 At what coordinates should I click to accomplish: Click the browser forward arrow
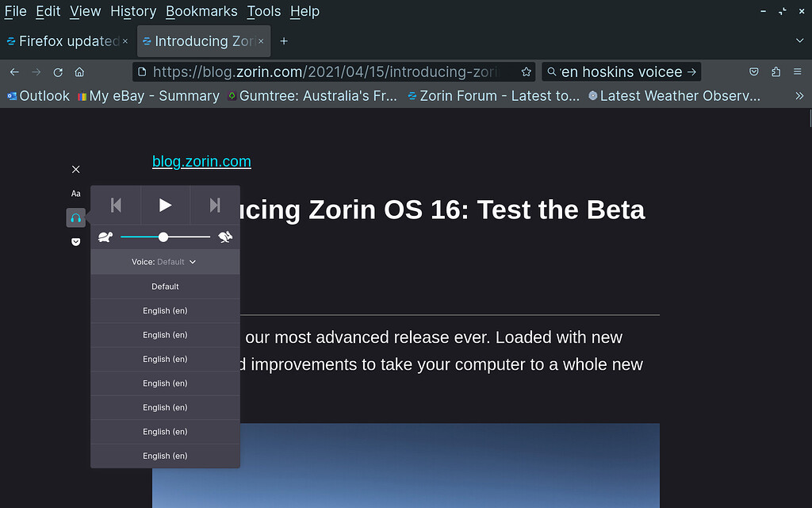click(x=36, y=72)
